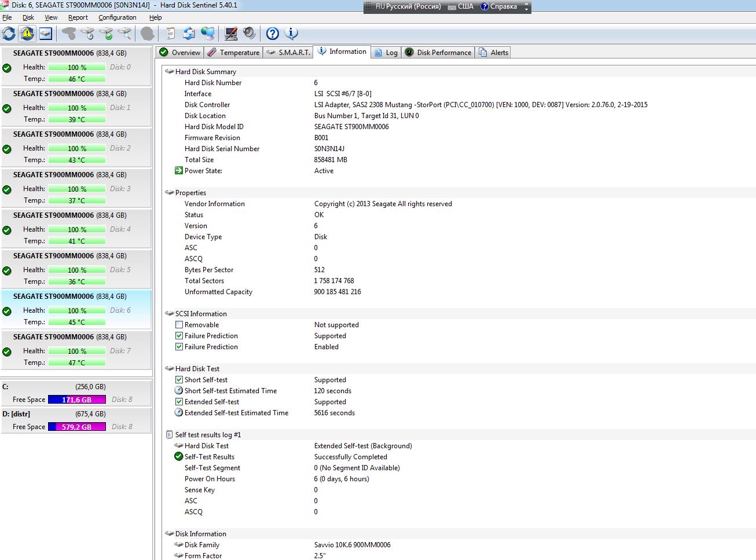Toggle the Removable checkbox

tap(179, 325)
